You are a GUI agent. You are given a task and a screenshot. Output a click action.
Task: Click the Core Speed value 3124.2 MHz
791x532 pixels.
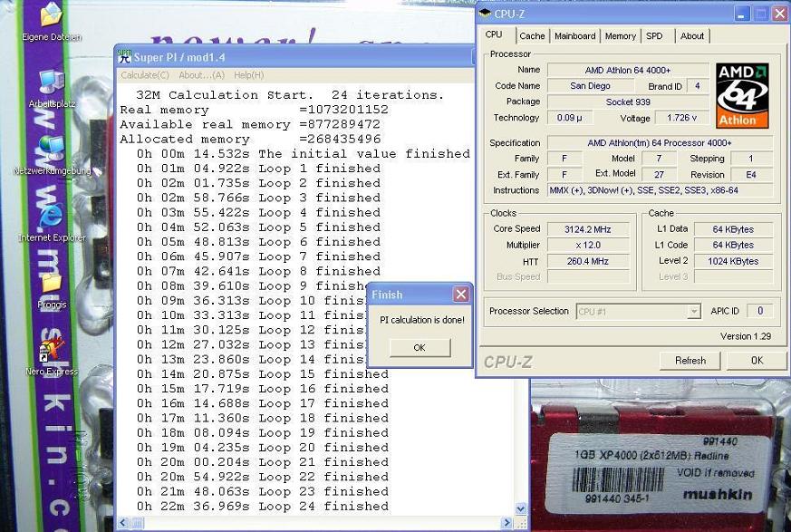click(x=588, y=229)
